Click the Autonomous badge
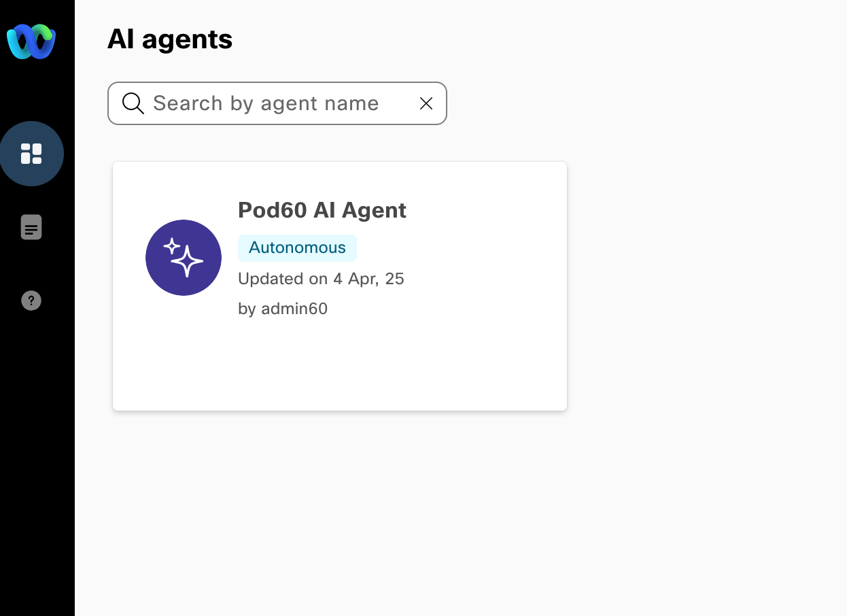 click(297, 247)
